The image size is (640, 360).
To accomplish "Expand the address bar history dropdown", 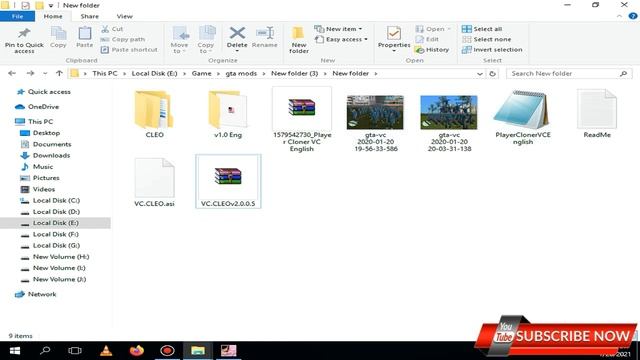I will (x=480, y=74).
